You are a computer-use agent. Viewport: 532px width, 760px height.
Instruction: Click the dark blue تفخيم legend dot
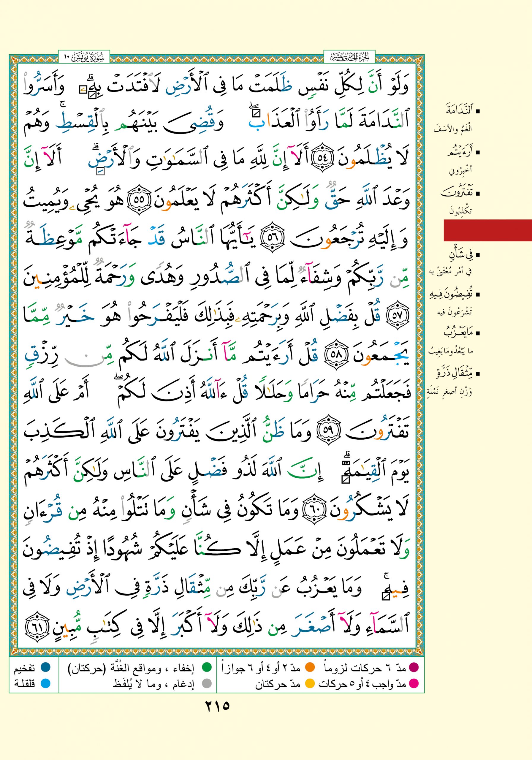point(45,667)
